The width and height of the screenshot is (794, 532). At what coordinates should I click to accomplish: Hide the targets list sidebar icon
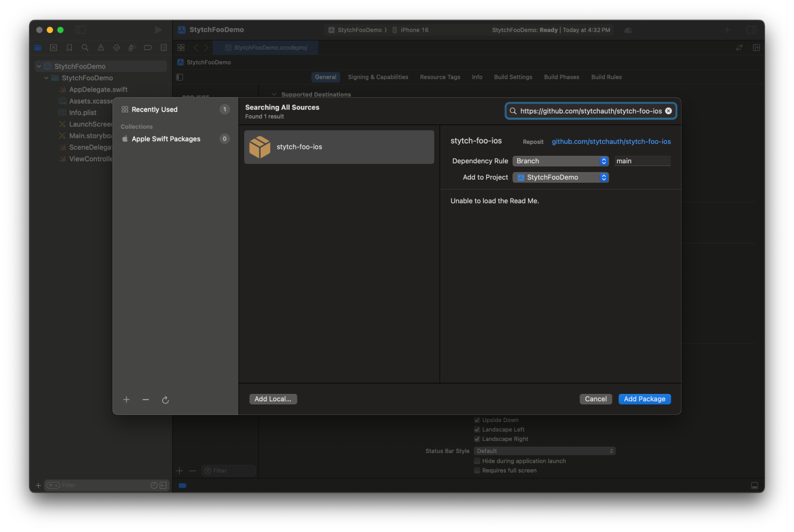[x=180, y=77]
